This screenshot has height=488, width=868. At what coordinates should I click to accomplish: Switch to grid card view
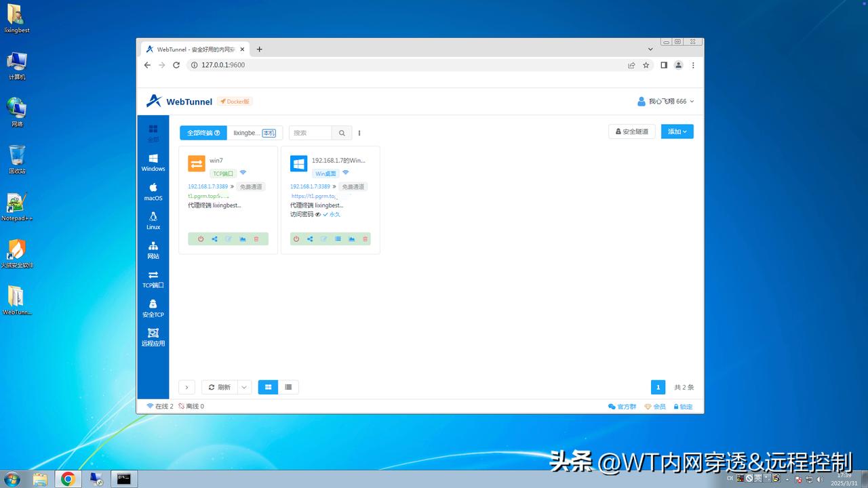click(268, 387)
